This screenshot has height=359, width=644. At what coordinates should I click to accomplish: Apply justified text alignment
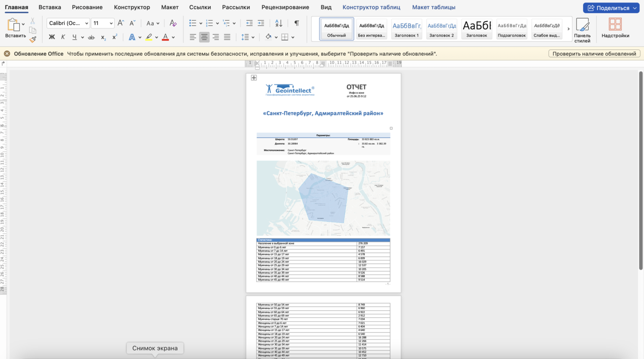coord(227,37)
